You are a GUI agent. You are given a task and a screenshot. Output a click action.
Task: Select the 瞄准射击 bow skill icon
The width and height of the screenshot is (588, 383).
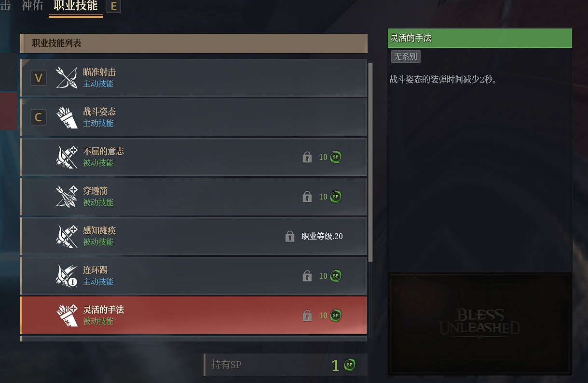coord(67,78)
